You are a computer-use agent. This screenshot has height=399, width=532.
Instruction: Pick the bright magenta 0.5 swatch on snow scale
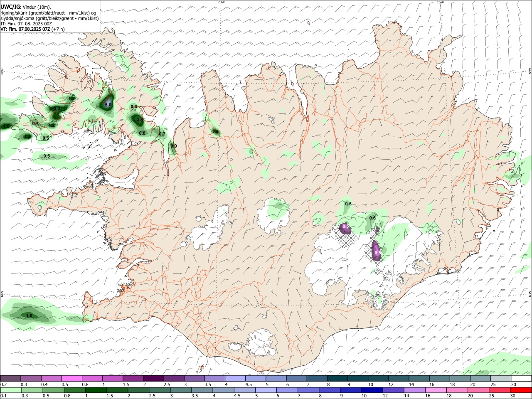pos(72,379)
